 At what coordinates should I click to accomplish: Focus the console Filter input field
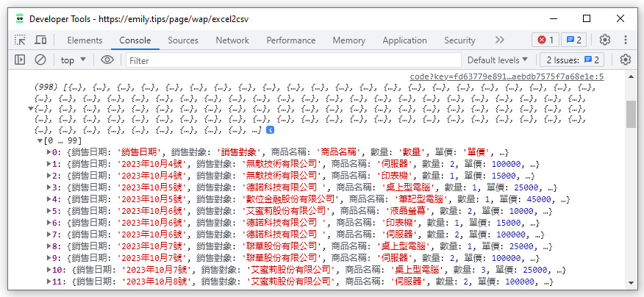(x=293, y=60)
